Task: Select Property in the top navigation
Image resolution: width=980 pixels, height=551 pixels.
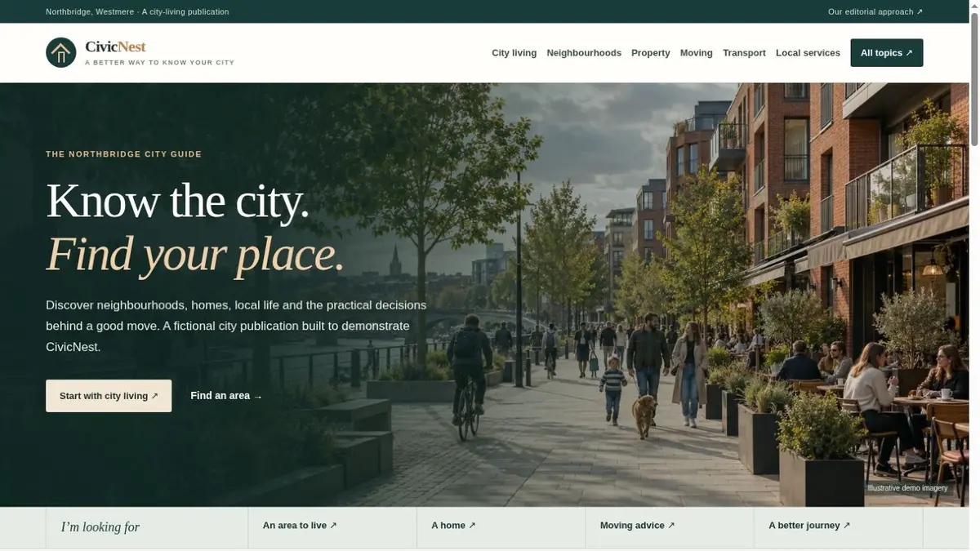Action: click(650, 53)
